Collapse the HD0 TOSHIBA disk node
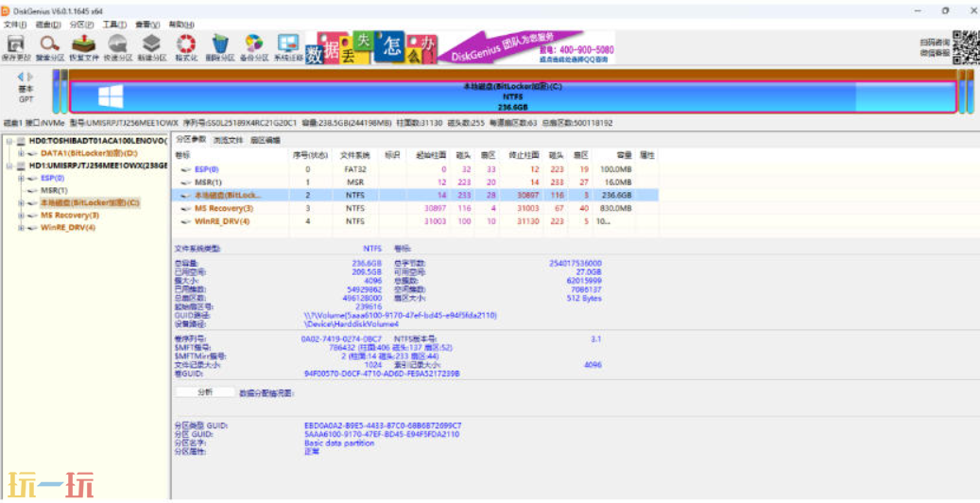980x503 pixels. coord(9,142)
